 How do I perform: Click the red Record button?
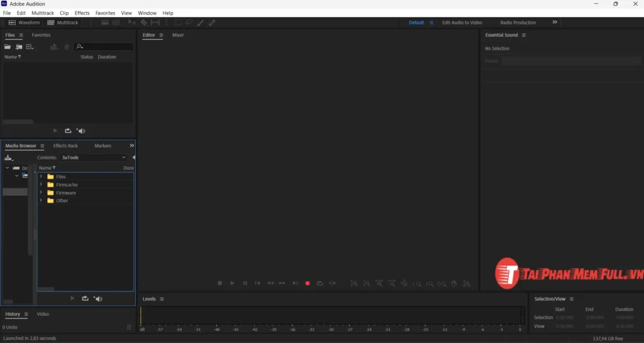pyautogui.click(x=307, y=283)
